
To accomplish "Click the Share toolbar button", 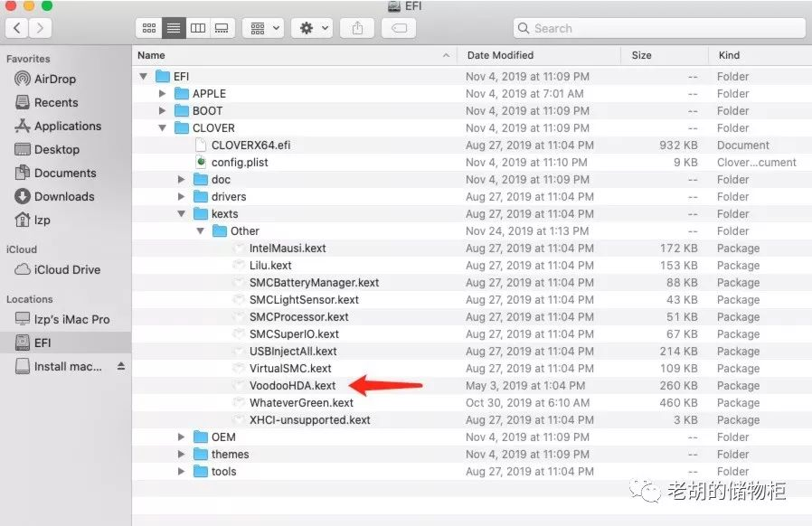I will 357,28.
